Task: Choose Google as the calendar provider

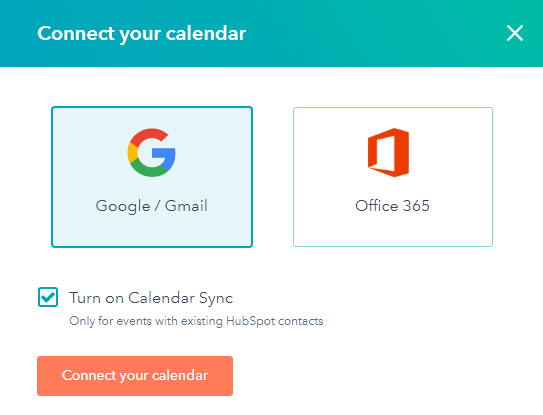Action: [152, 177]
